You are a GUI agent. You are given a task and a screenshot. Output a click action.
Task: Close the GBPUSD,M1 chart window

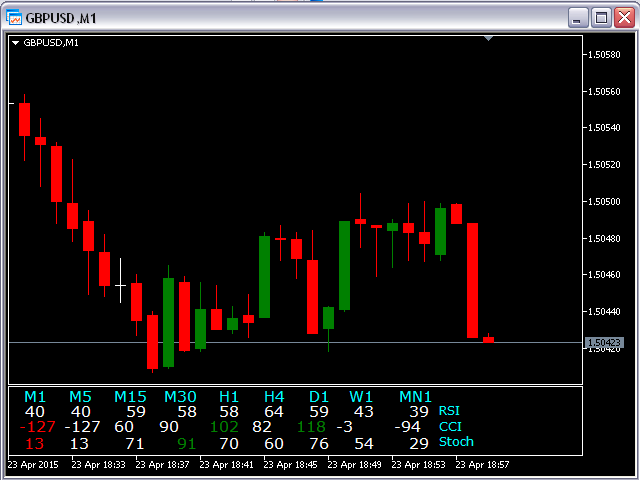pos(624,18)
